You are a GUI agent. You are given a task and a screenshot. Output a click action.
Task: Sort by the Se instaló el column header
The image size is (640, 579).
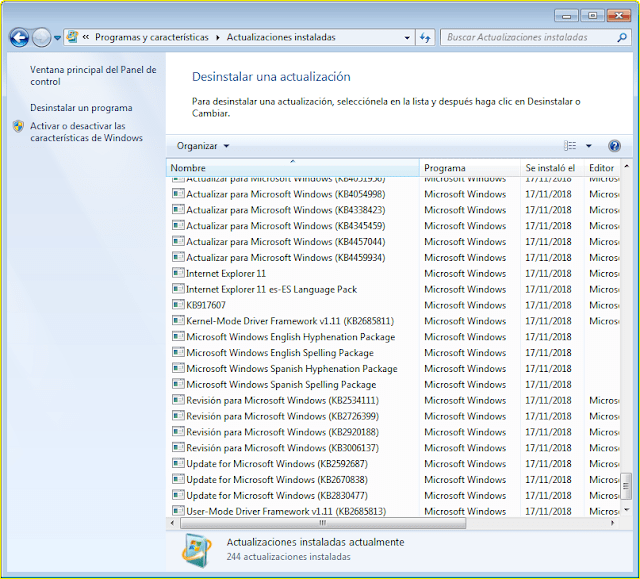point(553,168)
